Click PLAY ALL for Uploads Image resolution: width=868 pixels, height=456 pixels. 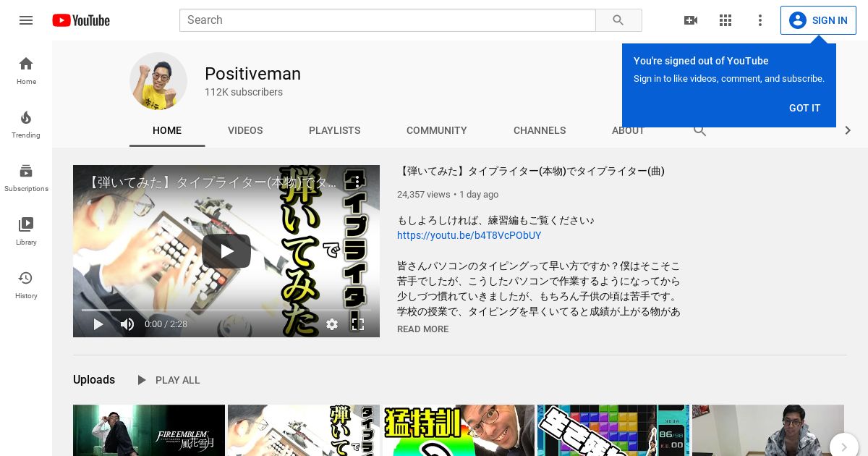[x=168, y=380]
